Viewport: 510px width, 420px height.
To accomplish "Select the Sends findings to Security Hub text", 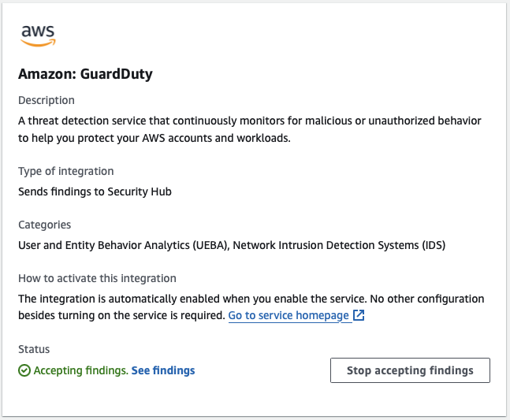I will [x=95, y=191].
